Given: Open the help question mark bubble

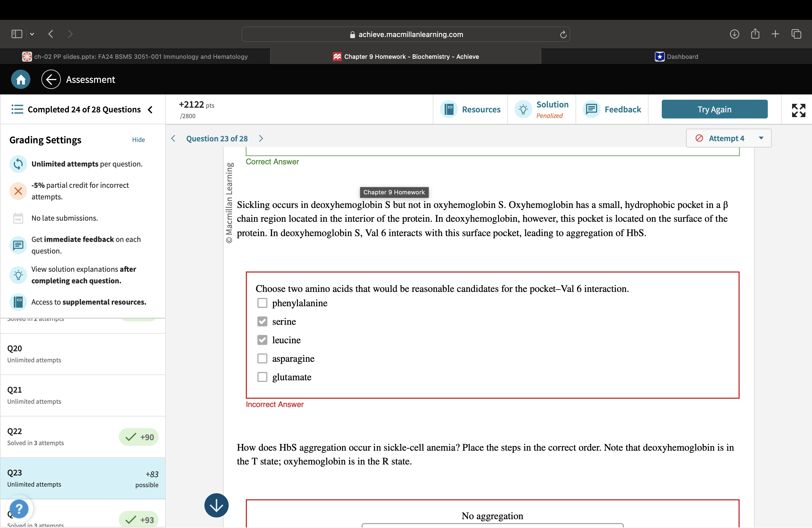Looking at the screenshot, I should click(19, 509).
